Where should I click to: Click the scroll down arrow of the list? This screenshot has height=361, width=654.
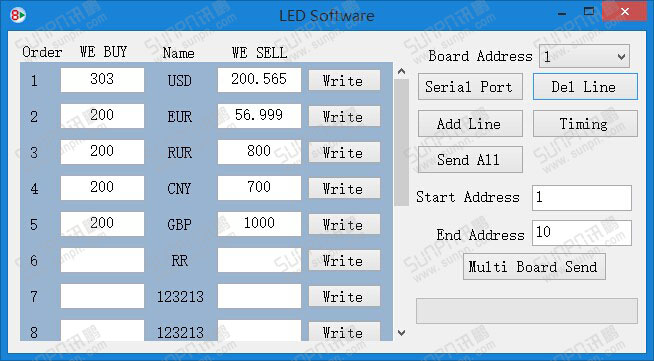(x=402, y=333)
